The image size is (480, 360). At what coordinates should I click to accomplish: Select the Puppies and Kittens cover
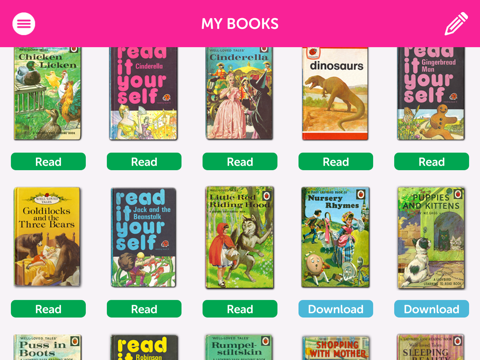click(431, 238)
